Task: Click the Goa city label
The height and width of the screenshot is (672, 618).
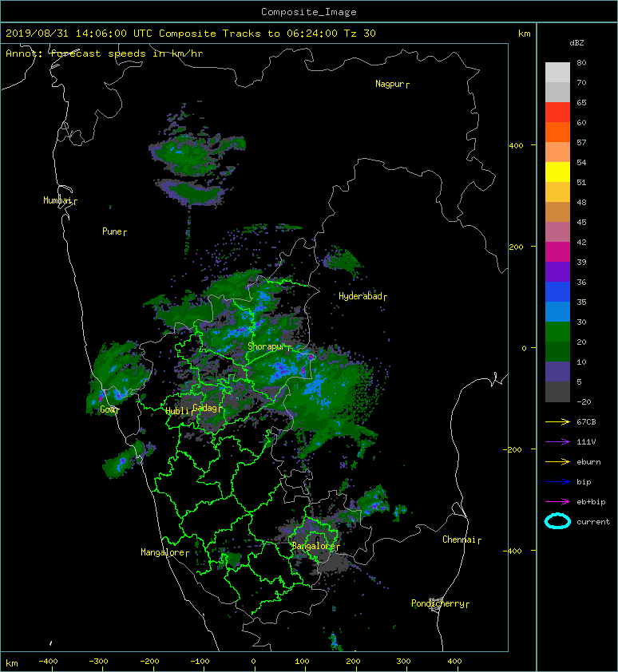Action: tap(107, 409)
